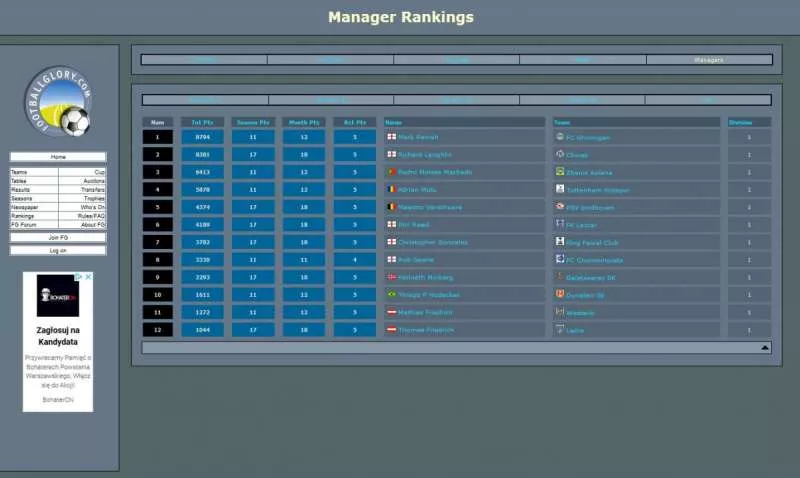Click the Log on button
Image resolution: width=800 pixels, height=478 pixels.
[58, 251]
